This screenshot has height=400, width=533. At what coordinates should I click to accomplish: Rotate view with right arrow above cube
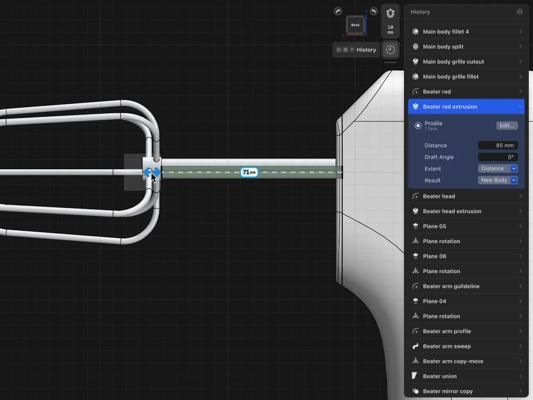[x=374, y=11]
